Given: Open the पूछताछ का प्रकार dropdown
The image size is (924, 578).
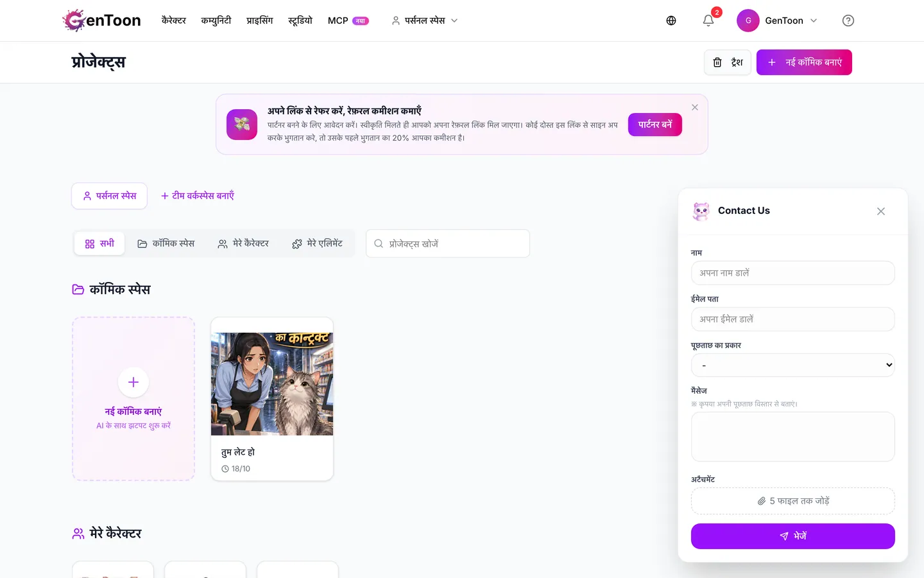Looking at the screenshot, I should click(793, 365).
